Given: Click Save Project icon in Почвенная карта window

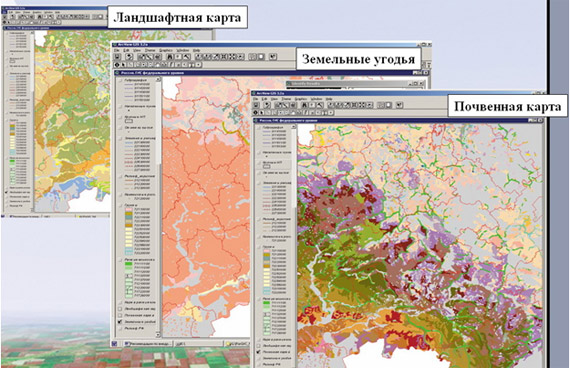Looking at the screenshot, I should 256,105.
